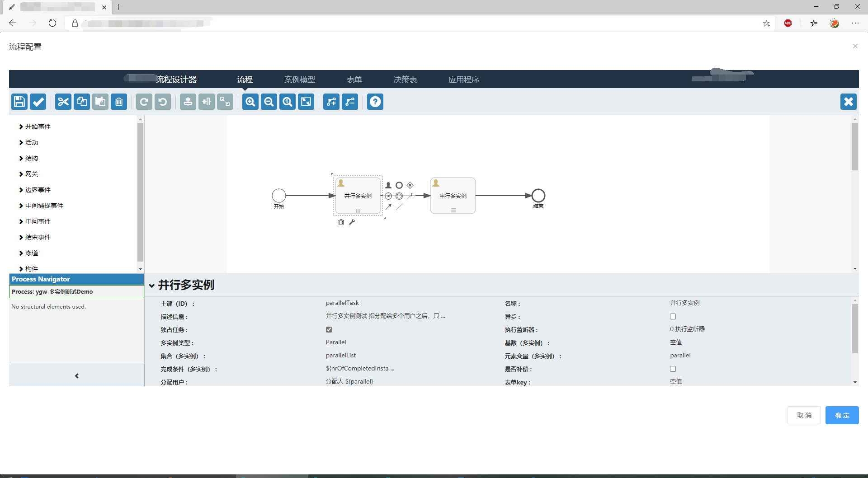Toggle the 是否补偿 checkbox
The height and width of the screenshot is (478, 868).
673,369
